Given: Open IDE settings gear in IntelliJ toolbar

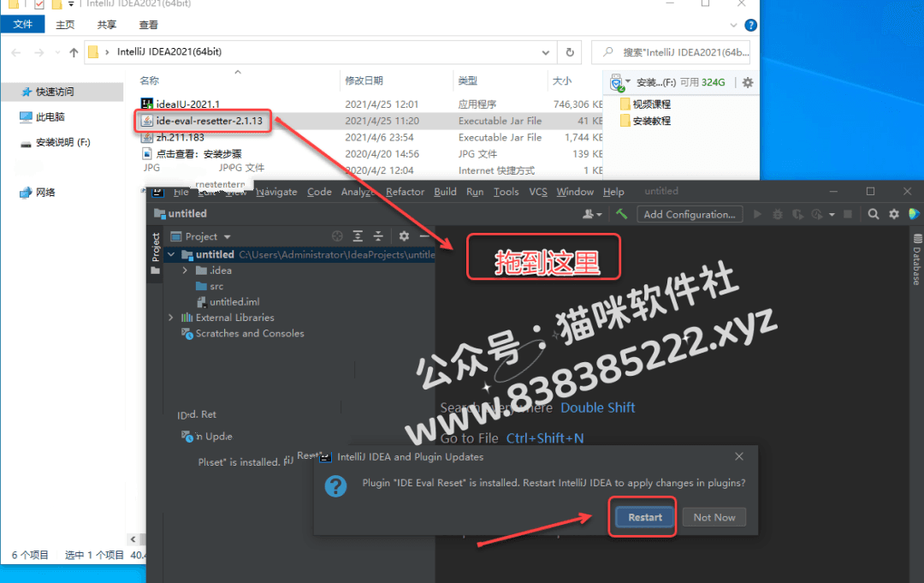Looking at the screenshot, I should (894, 214).
